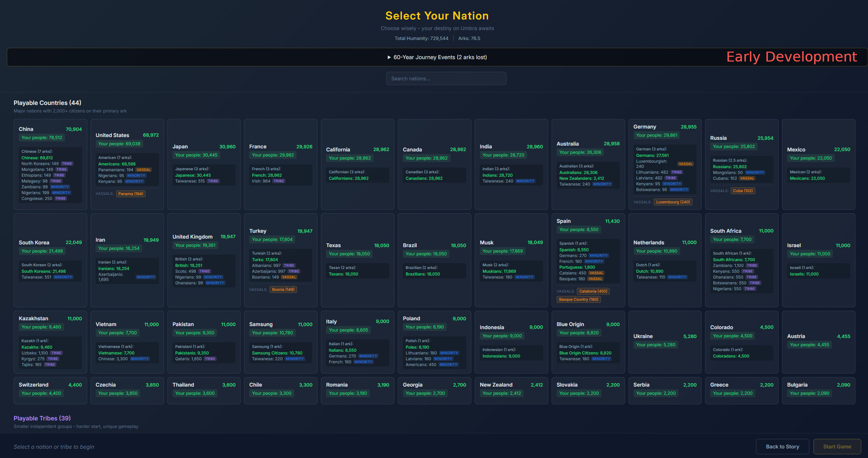
Task: Choose the Samsung nation card
Action: point(281,342)
